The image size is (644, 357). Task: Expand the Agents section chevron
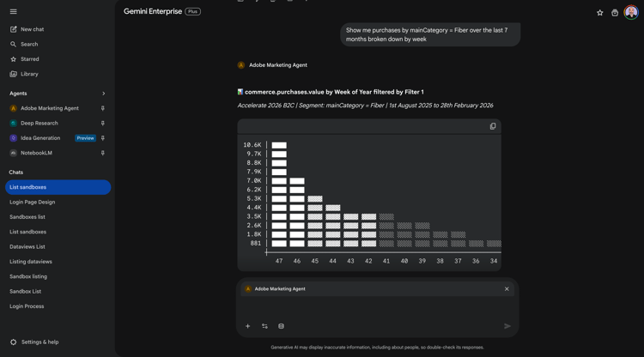click(104, 94)
